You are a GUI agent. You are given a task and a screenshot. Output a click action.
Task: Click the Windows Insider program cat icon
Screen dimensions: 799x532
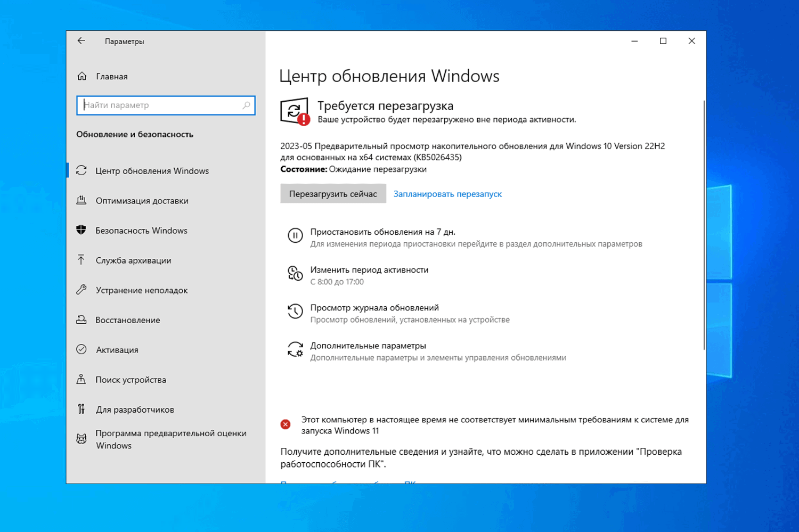(x=81, y=439)
